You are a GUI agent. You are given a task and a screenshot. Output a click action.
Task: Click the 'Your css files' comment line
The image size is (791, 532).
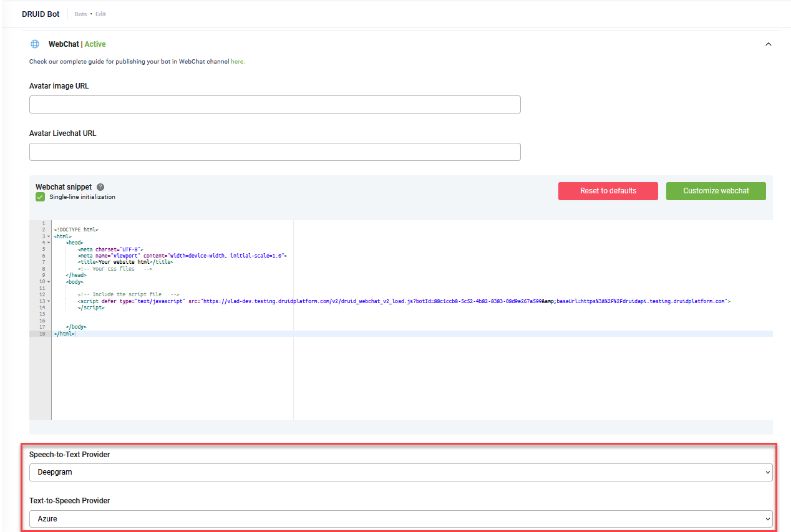coord(115,269)
